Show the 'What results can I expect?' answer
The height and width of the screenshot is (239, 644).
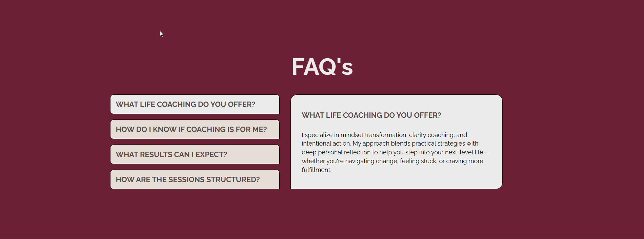tap(195, 154)
